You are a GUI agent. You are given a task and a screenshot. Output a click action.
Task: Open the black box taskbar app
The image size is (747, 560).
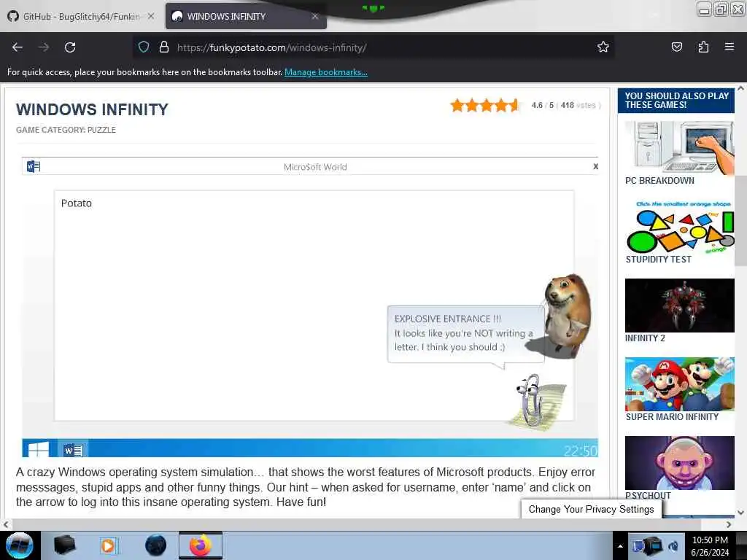(64, 545)
